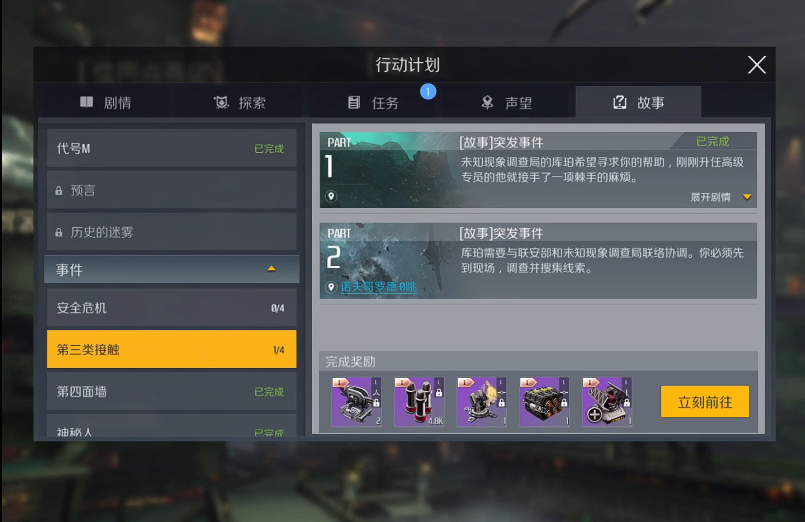Select the 安全危机 event entry
Screen dimensions: 805x522
(x=171, y=308)
